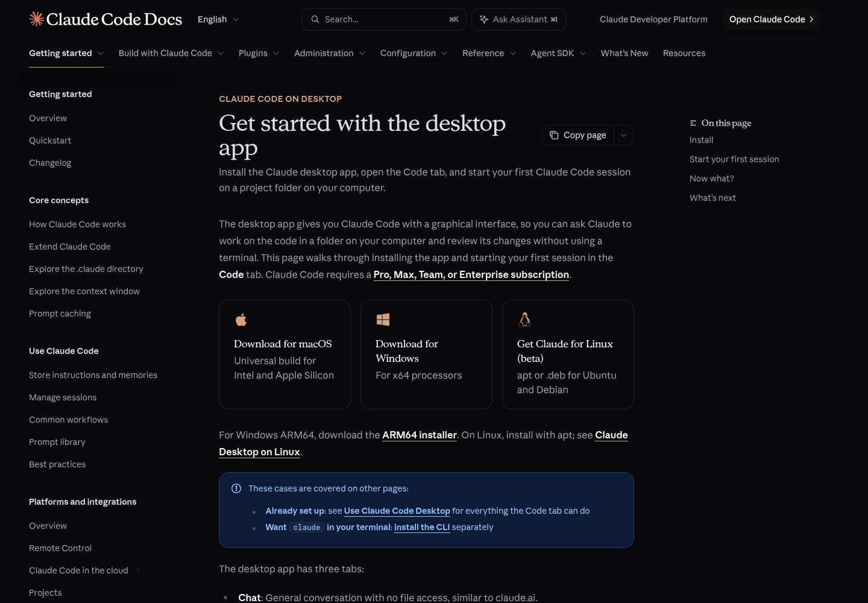Follow the ARM64 installer link
This screenshot has height=603, width=868.
(420, 435)
